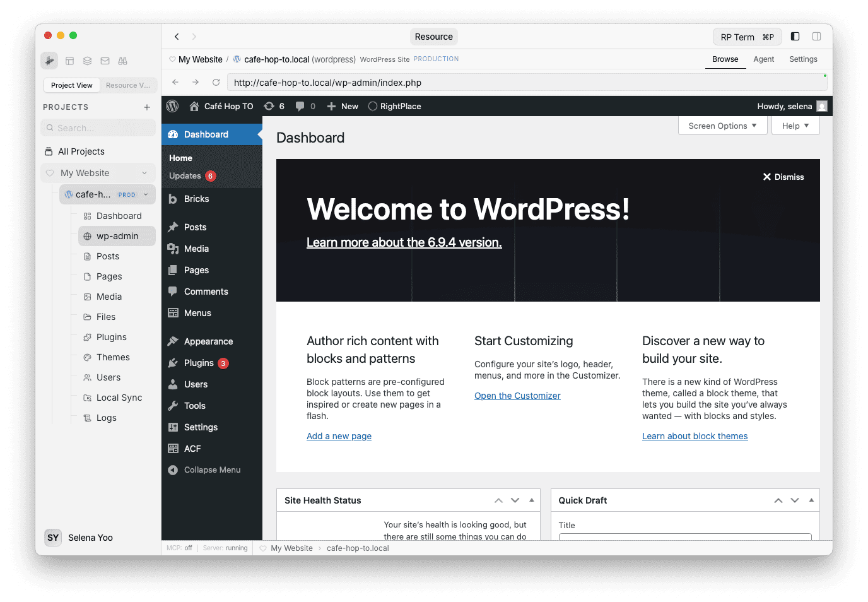
Task: Expand the Help dropdown
Action: click(x=795, y=125)
